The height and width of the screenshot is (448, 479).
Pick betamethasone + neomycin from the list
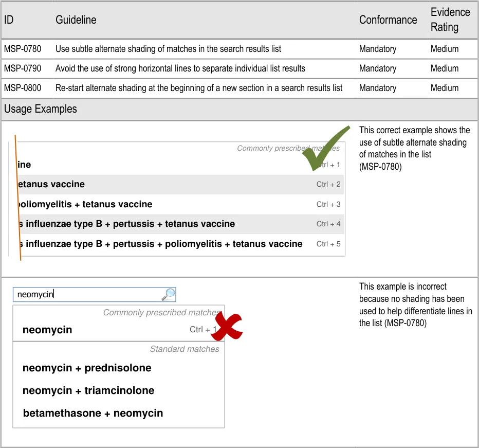pyautogui.click(x=93, y=413)
